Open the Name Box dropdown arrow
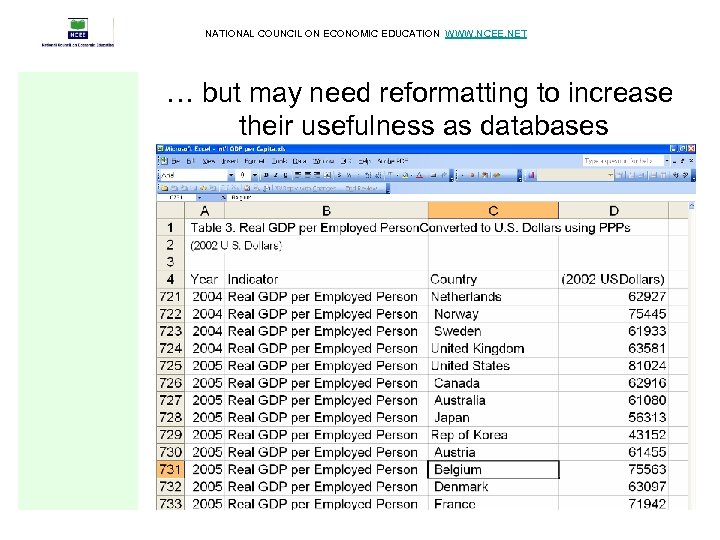 point(200,197)
